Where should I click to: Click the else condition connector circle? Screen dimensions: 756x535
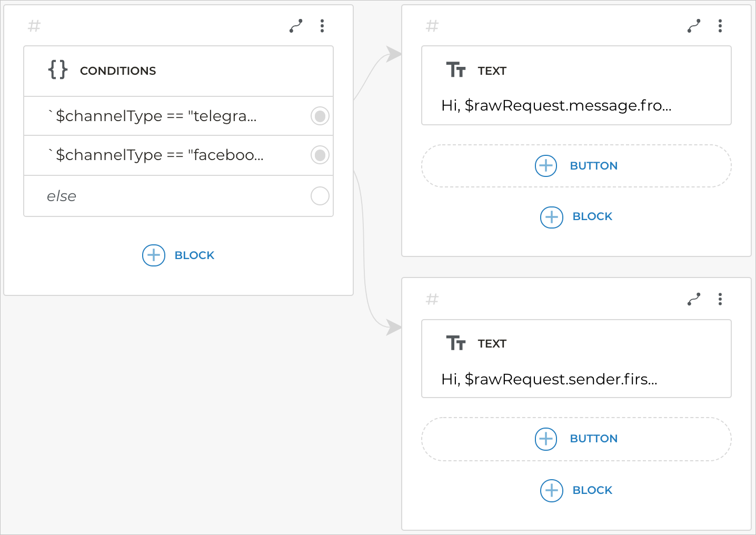click(x=320, y=196)
